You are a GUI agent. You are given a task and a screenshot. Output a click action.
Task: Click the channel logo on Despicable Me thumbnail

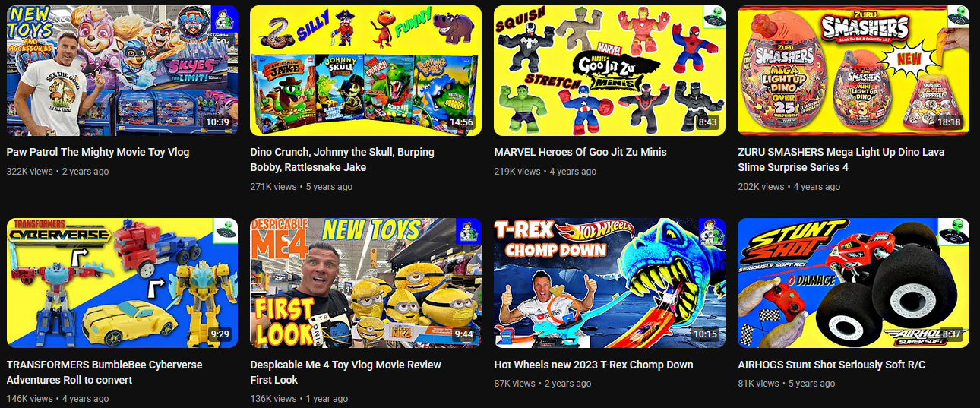469,232
